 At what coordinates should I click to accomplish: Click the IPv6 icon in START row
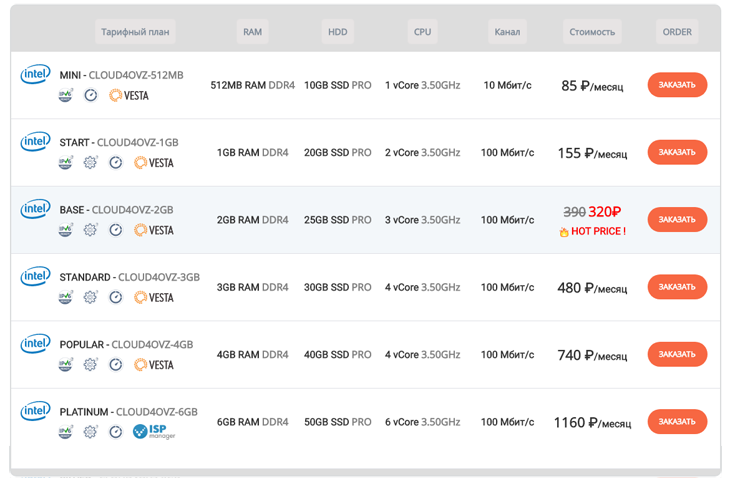pos(65,163)
